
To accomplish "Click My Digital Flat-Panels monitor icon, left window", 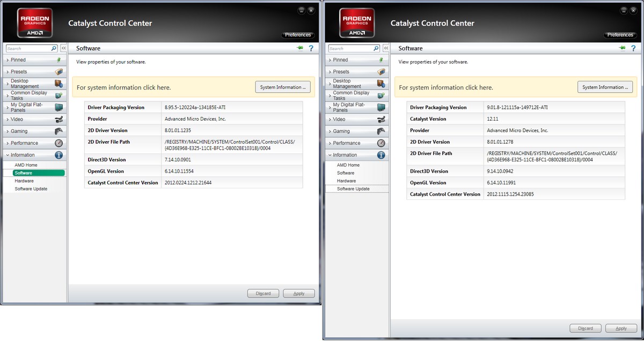I will click(59, 107).
